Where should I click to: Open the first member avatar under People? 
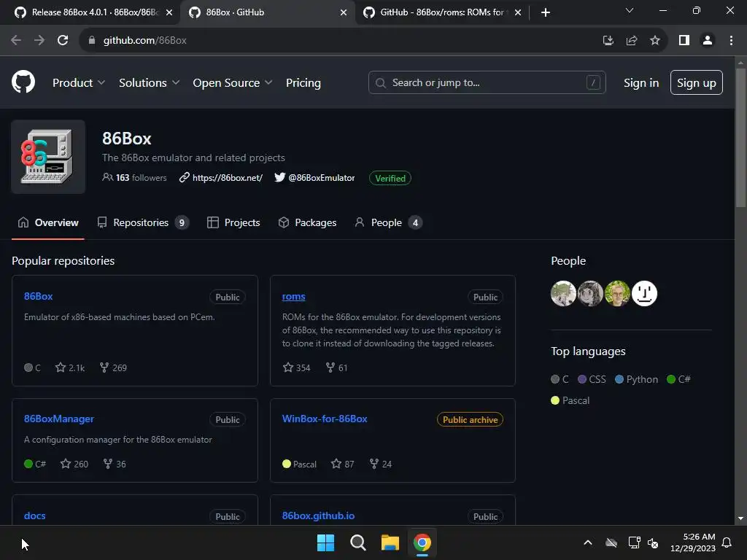point(564,293)
